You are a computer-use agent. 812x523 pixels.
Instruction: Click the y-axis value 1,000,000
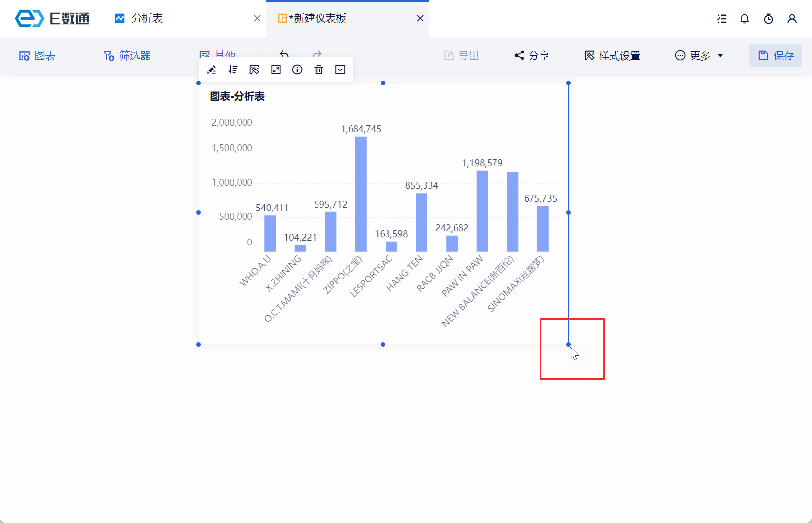[232, 183]
